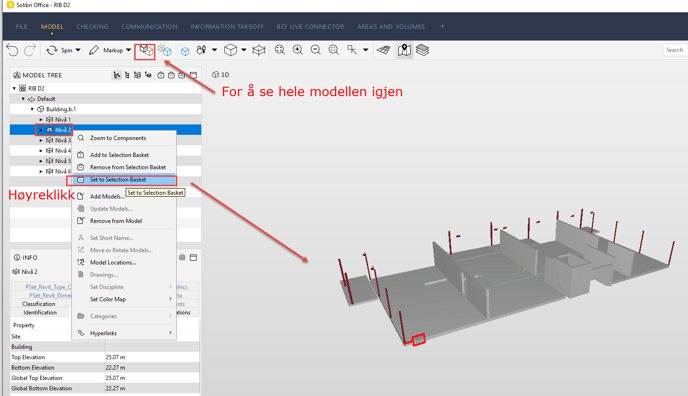The image size is (688, 396).
Task: Click the blue cube with dotted cubes icon
Action: 165,50
